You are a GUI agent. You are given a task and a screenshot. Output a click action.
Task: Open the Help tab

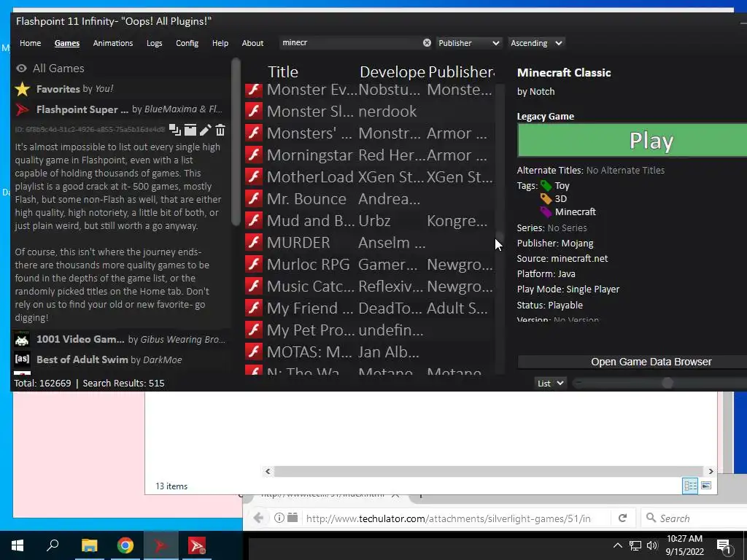pos(220,43)
